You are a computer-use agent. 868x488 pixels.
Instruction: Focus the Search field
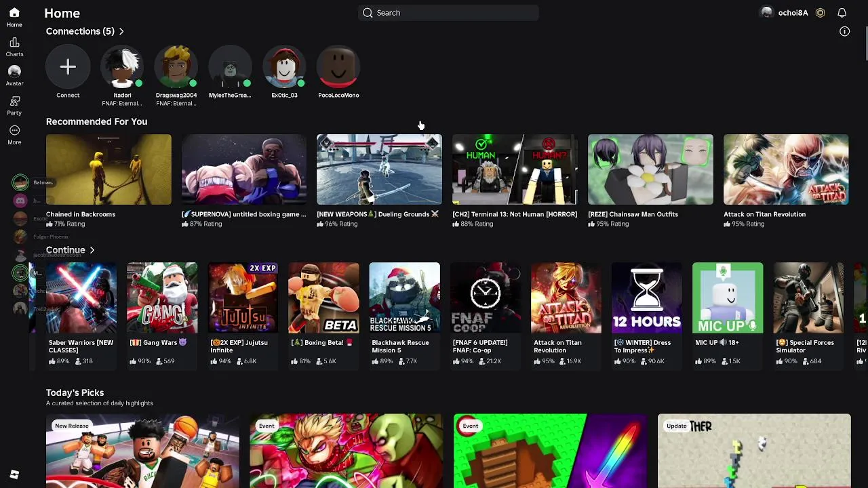click(448, 13)
